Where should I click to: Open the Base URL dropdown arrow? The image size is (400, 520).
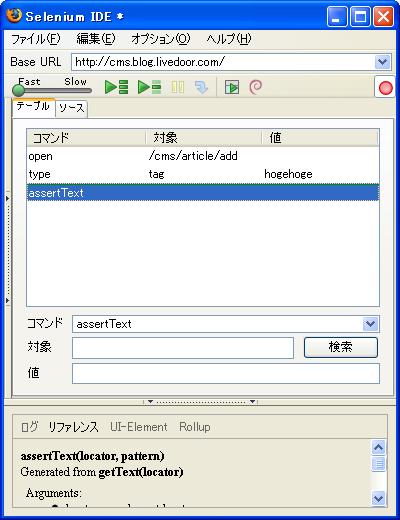(382, 62)
